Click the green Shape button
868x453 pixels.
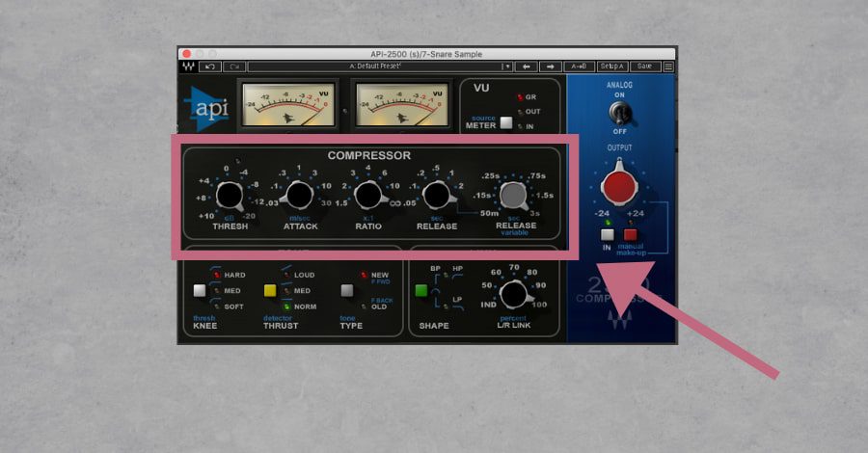pyautogui.click(x=420, y=290)
